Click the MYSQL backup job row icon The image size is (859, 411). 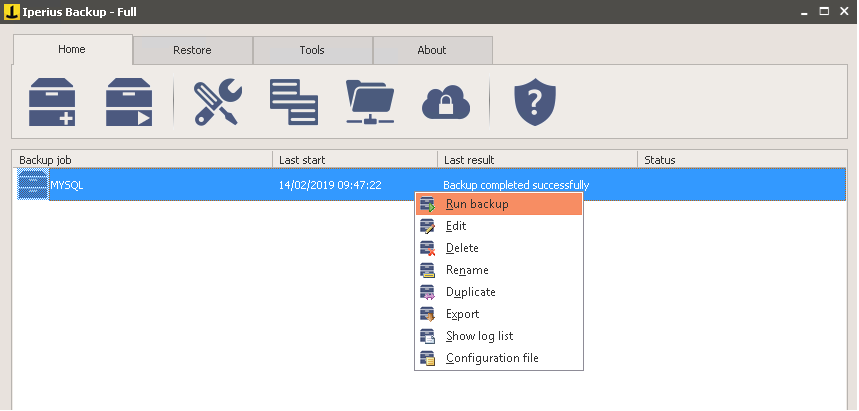[33, 185]
